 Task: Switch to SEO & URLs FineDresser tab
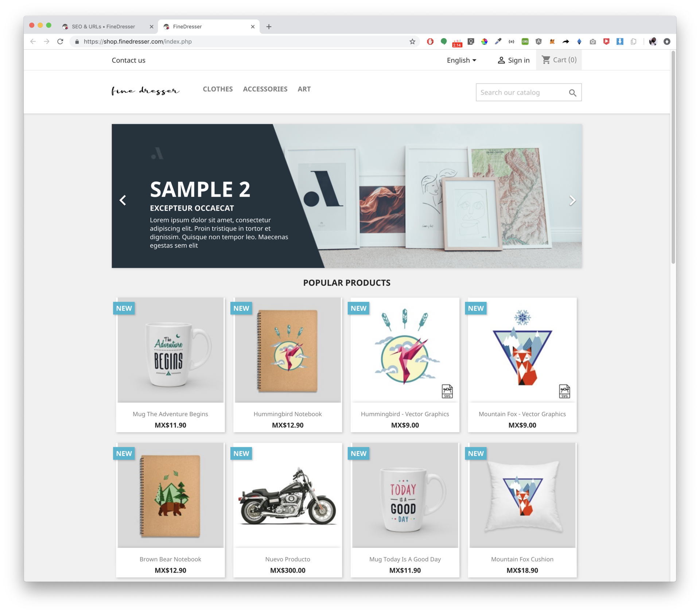tap(104, 27)
